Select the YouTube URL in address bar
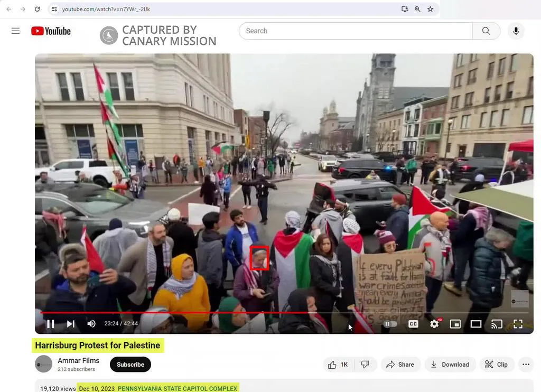This screenshot has height=392, width=541. (106, 10)
